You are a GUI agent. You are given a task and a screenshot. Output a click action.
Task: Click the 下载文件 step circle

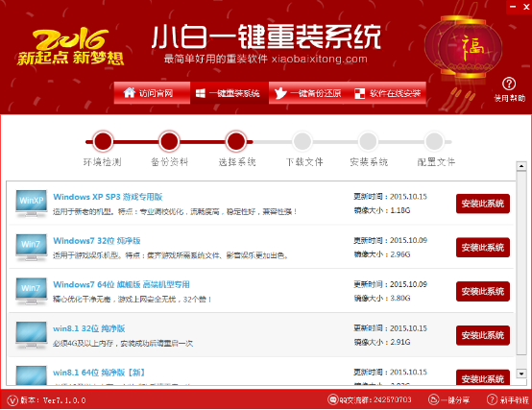(302, 141)
